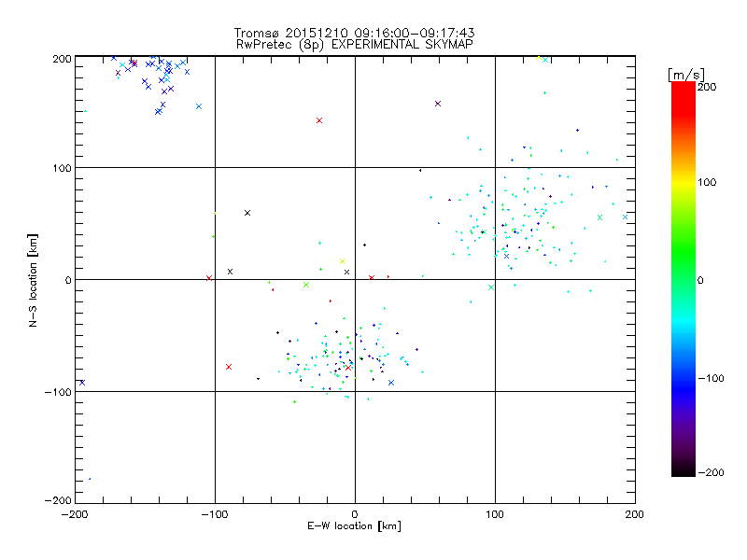Click the y-axis tick label "0"

pyautogui.click(x=68, y=280)
